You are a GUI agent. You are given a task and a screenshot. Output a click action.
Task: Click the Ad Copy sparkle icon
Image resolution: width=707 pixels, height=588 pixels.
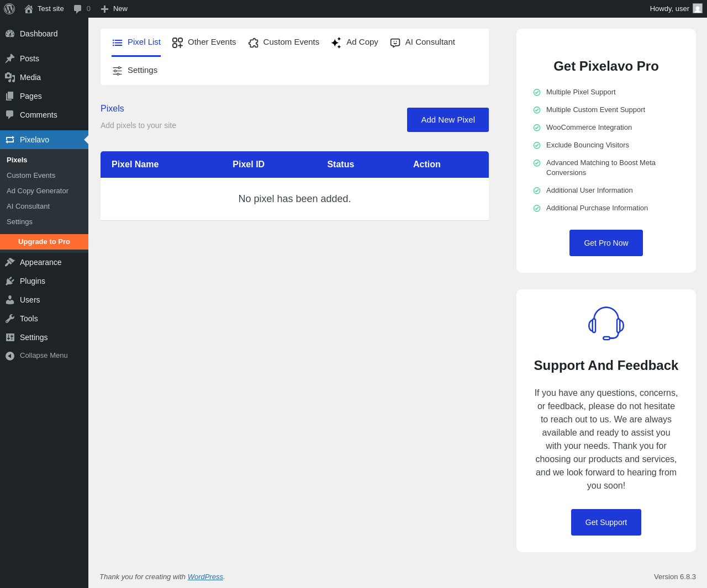pyautogui.click(x=336, y=43)
